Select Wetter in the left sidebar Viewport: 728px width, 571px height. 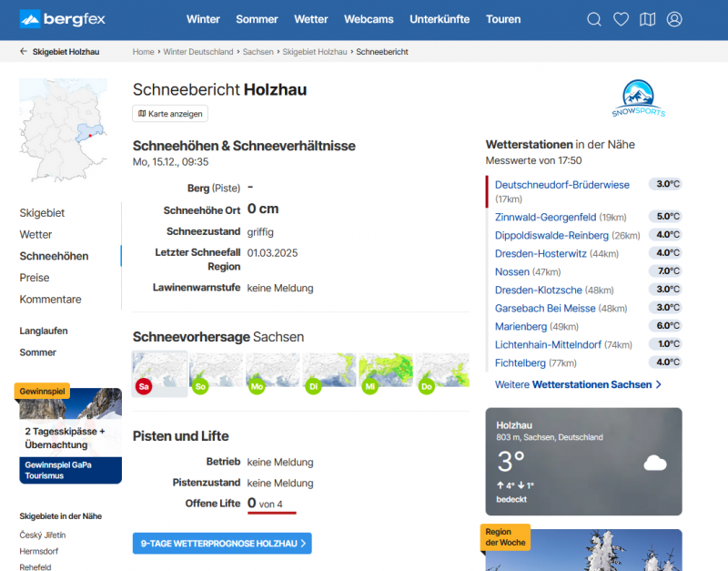point(36,234)
